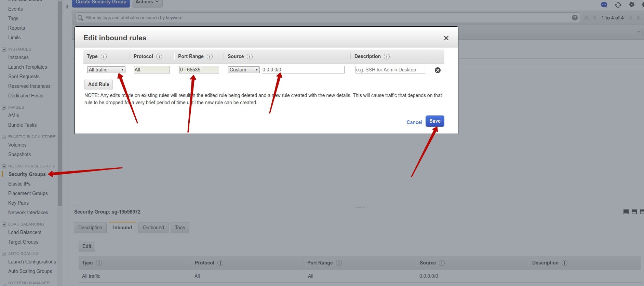Click Description info icon in inbound table

[x=564, y=263]
